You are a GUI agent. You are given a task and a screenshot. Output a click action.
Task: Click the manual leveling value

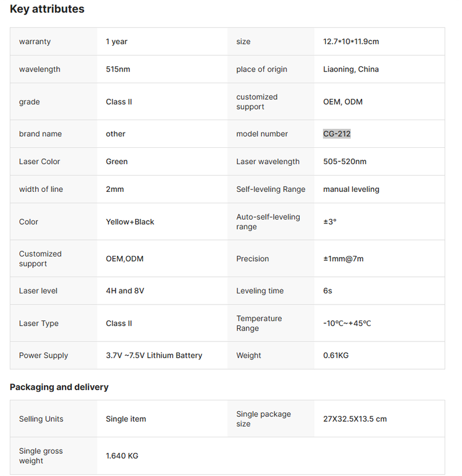[x=351, y=189]
